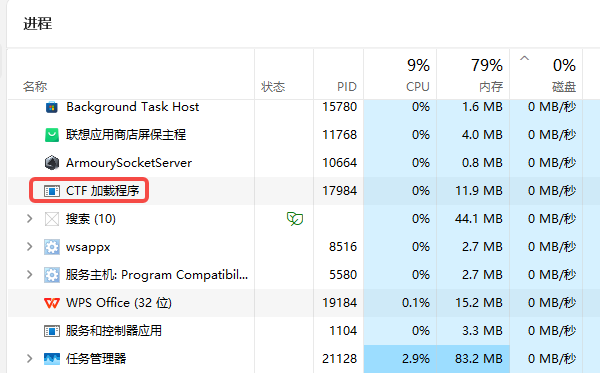Click the wsappx gear icon
The height and width of the screenshot is (373, 600).
(x=52, y=247)
